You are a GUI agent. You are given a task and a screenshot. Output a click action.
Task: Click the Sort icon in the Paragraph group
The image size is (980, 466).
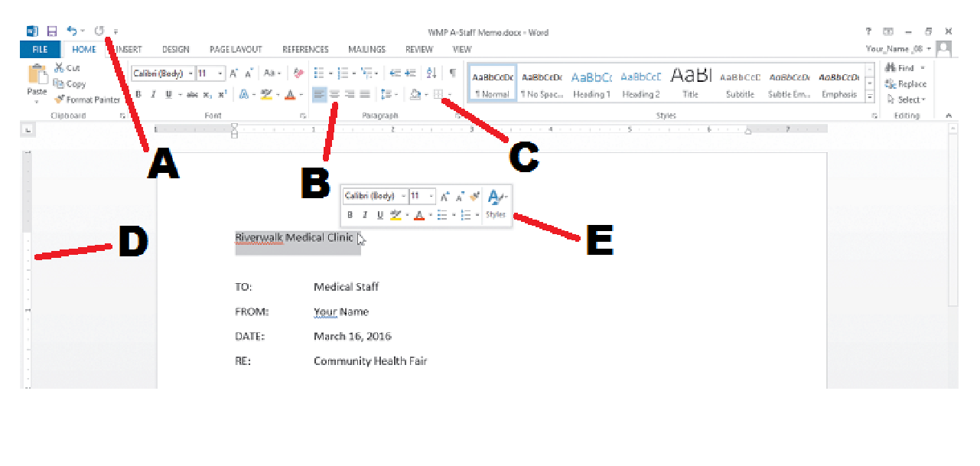[x=431, y=73]
